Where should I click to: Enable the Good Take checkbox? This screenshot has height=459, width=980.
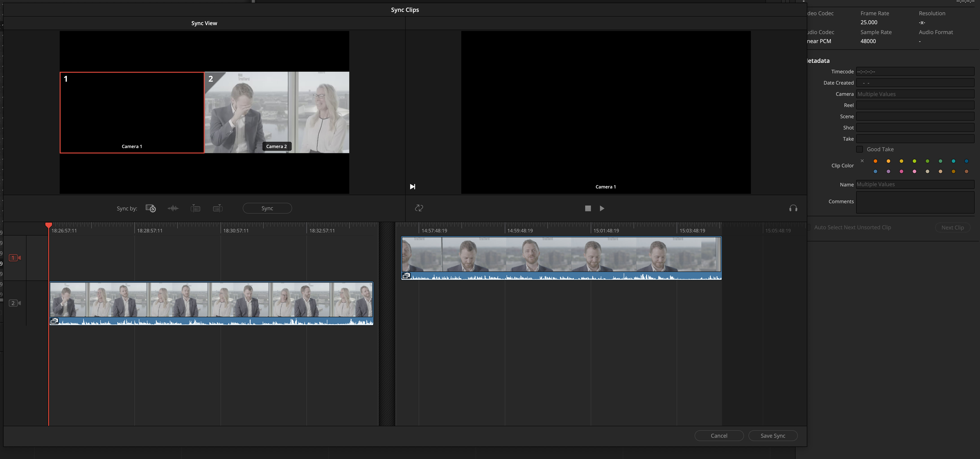pos(859,149)
